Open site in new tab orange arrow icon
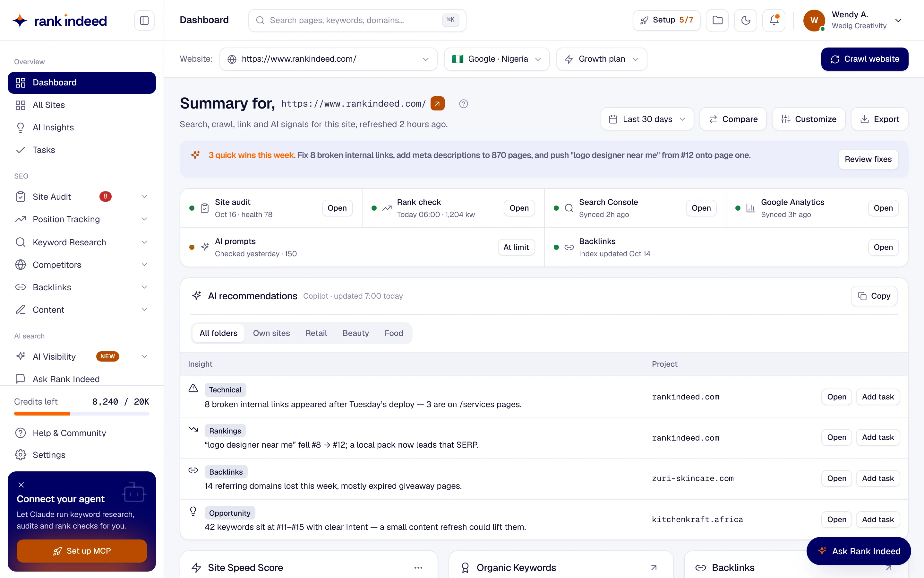The image size is (924, 578). click(x=437, y=104)
